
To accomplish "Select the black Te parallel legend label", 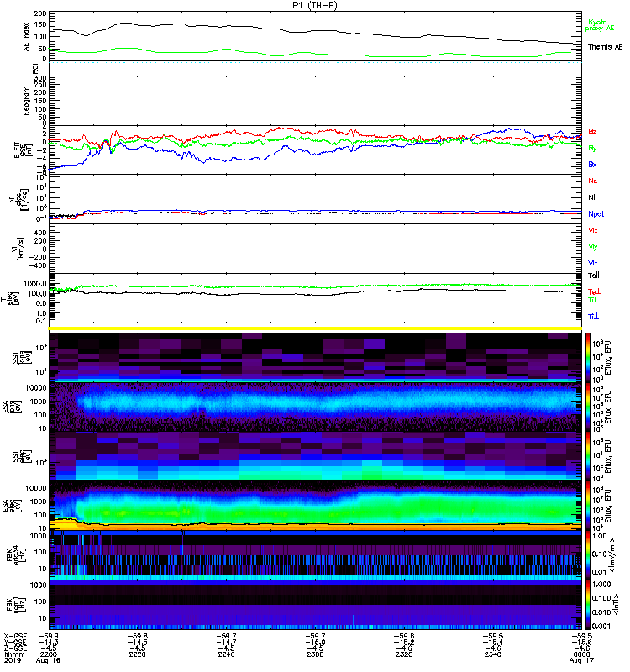I will 594,276.
